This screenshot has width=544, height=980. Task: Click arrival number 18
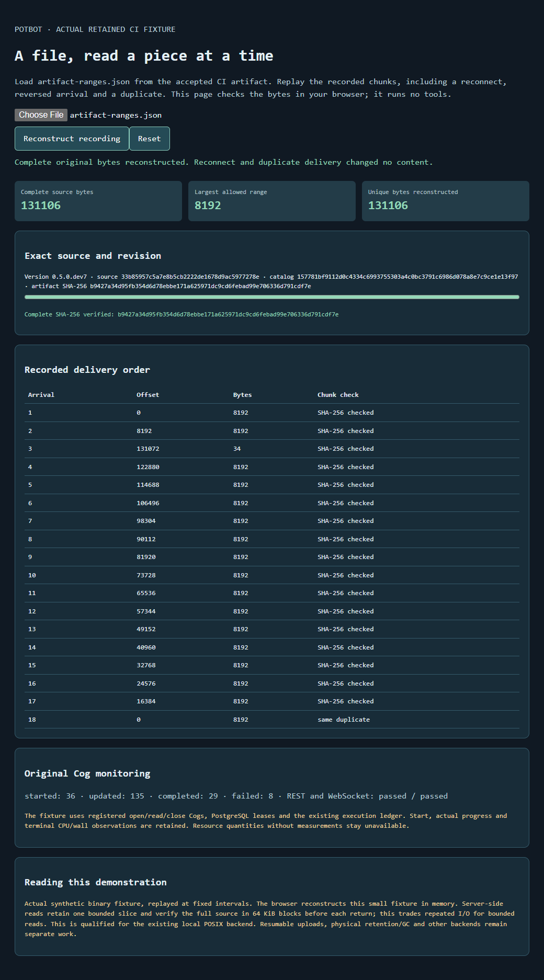coord(32,720)
